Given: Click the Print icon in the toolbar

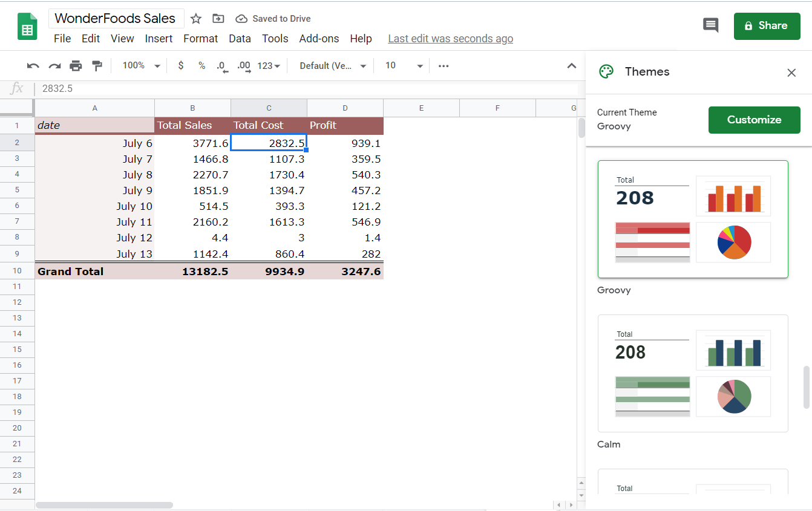Looking at the screenshot, I should [76, 65].
